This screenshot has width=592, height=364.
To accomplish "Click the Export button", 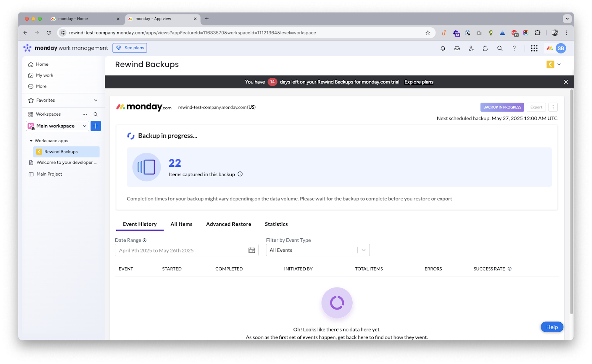I will [536, 107].
